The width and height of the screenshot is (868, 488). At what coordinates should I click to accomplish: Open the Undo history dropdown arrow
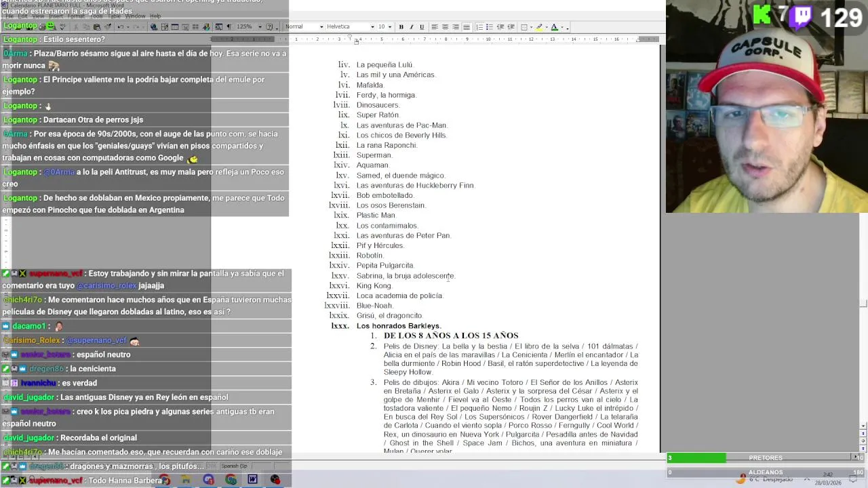point(127,26)
